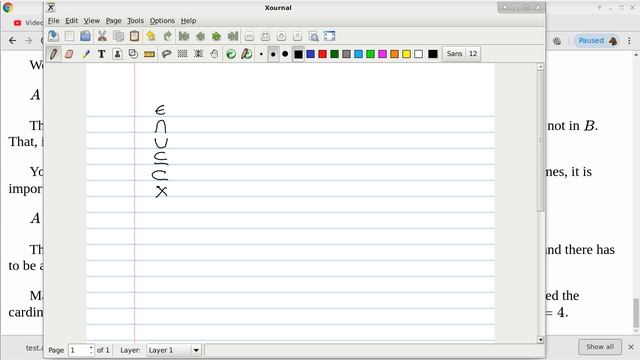Toggle fullscreen mode in Xournal
The width and height of the screenshot is (640, 360).
pos(329,36)
